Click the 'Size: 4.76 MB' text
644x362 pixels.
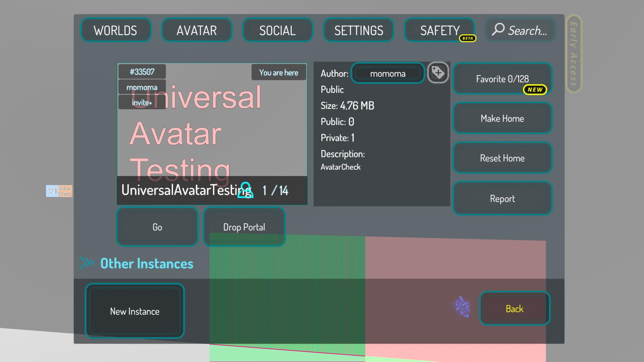tap(347, 106)
